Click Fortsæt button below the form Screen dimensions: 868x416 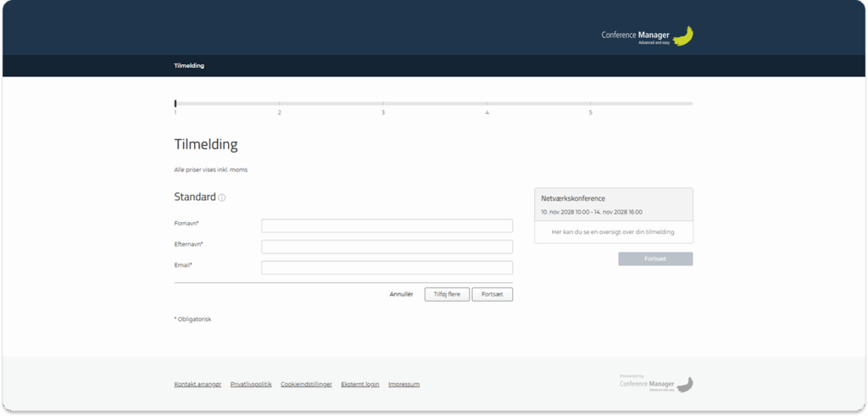492,294
